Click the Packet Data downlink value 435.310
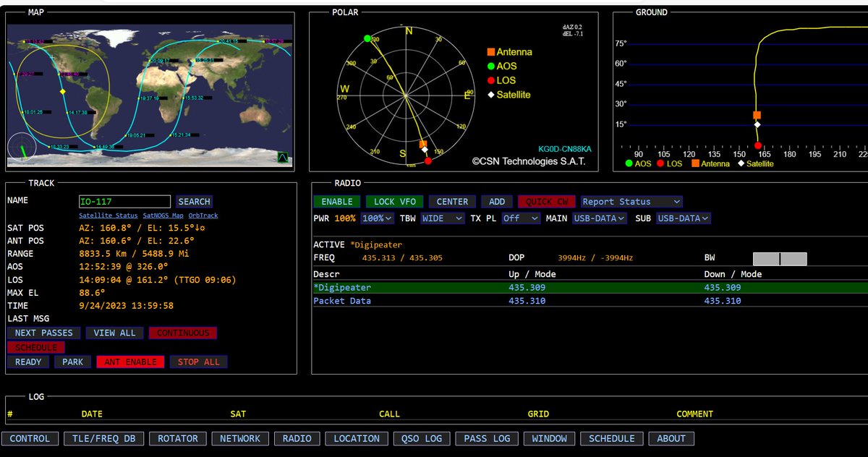The image size is (868, 457). (x=723, y=301)
